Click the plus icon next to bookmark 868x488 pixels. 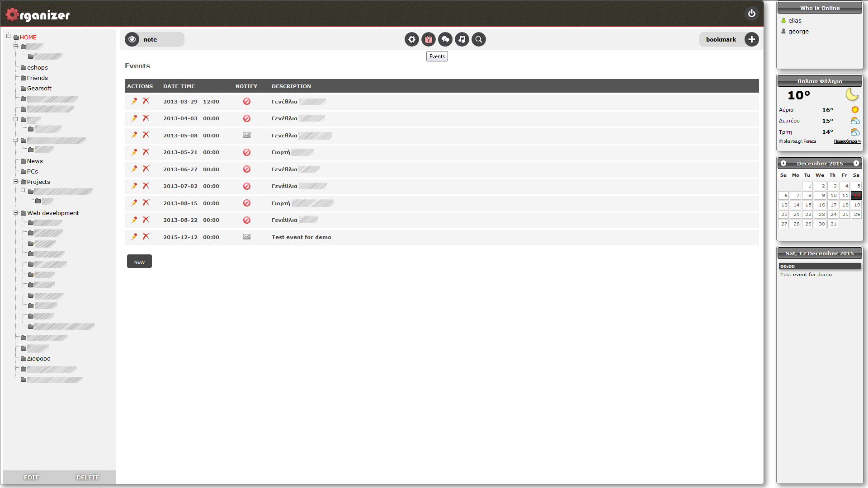click(x=751, y=39)
